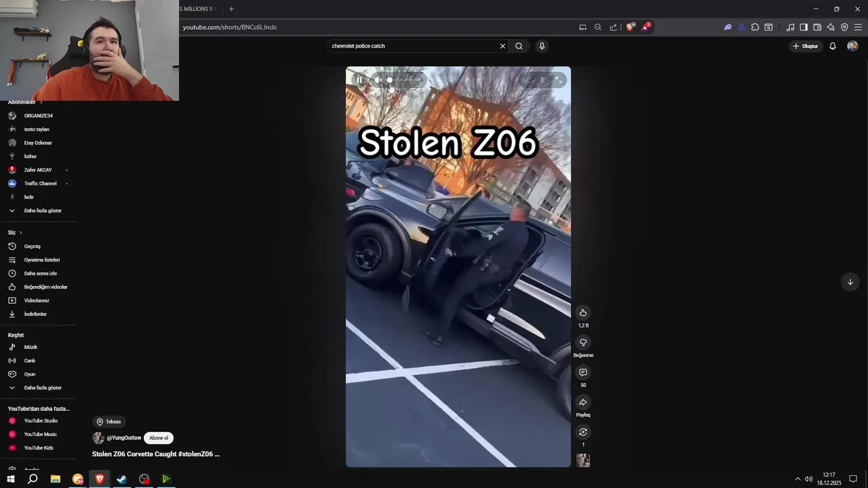Open Videolarınız your videos
The width and height of the screenshot is (868, 488).
[x=38, y=300]
